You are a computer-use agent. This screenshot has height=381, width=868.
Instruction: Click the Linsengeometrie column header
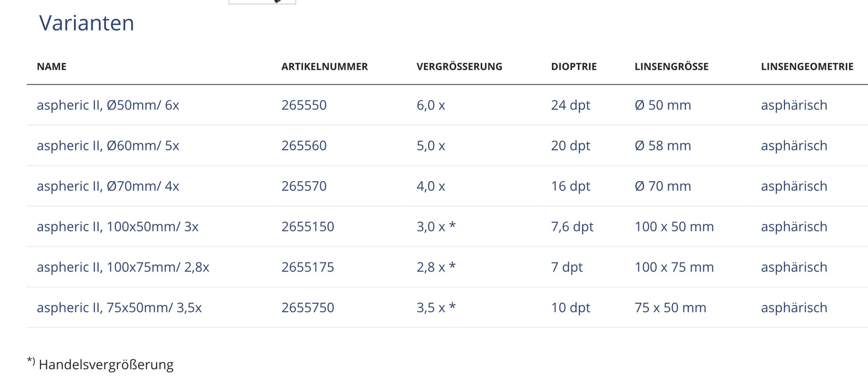click(807, 67)
